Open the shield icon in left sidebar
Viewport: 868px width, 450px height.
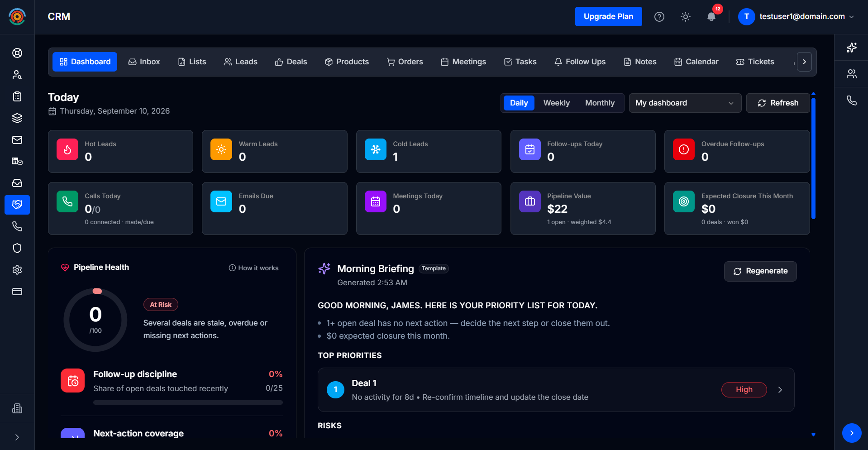pos(17,248)
